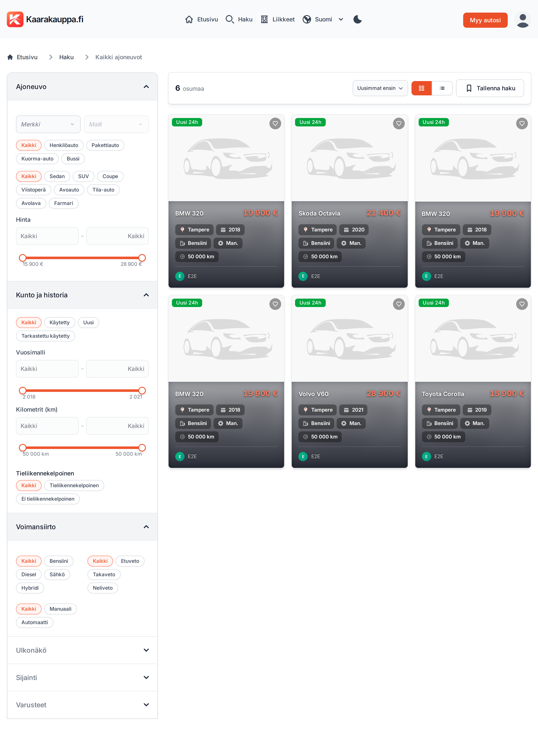Click the 50 000 km tag on the Volvo V60 card
Image resolution: width=538 pixels, height=756 pixels.
(320, 437)
